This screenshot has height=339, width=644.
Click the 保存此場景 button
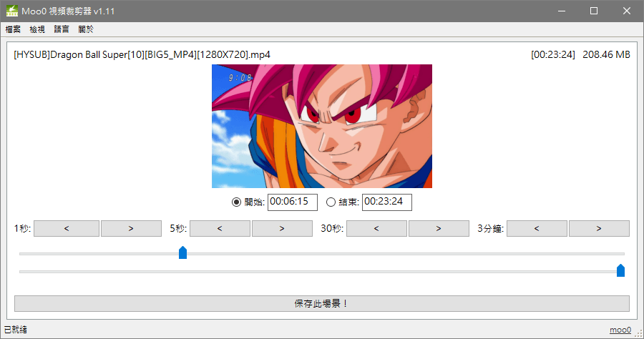[322, 303]
